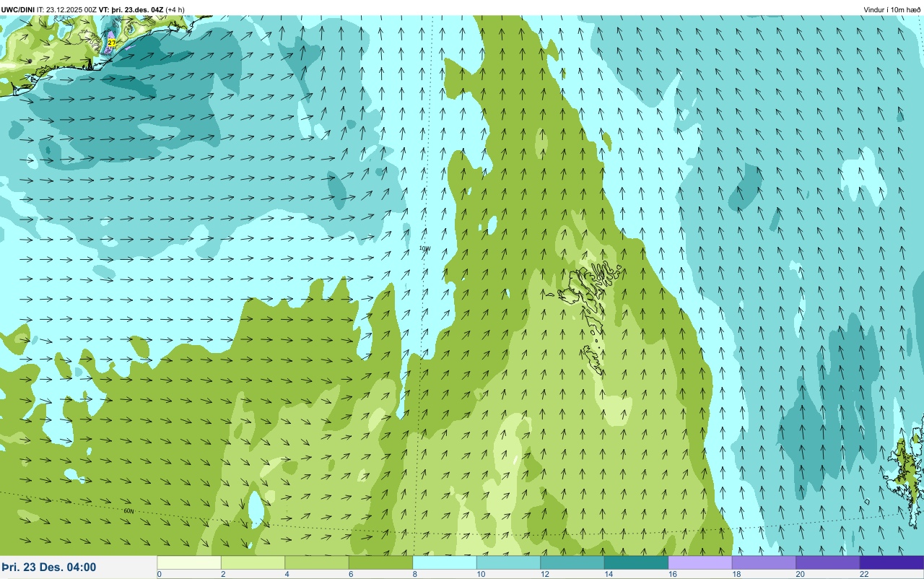This screenshot has width=924, height=579.
Task: Click the legend value "14"
Action: [608, 574]
